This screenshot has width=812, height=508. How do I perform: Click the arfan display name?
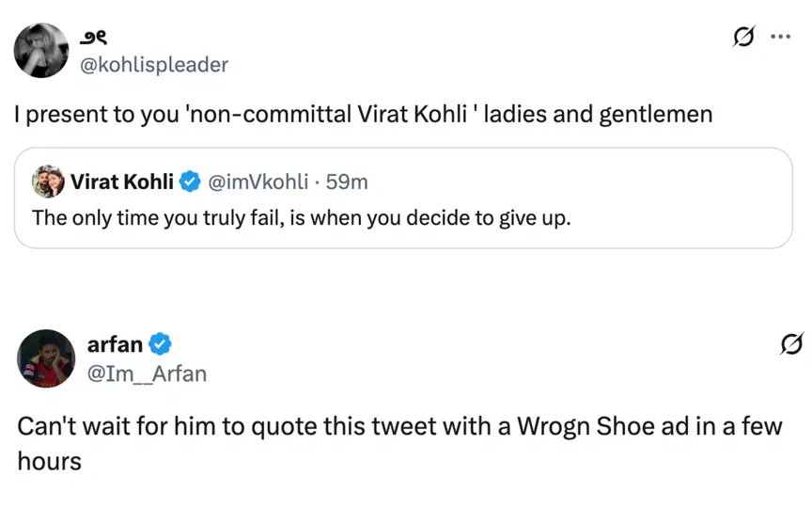pos(114,344)
